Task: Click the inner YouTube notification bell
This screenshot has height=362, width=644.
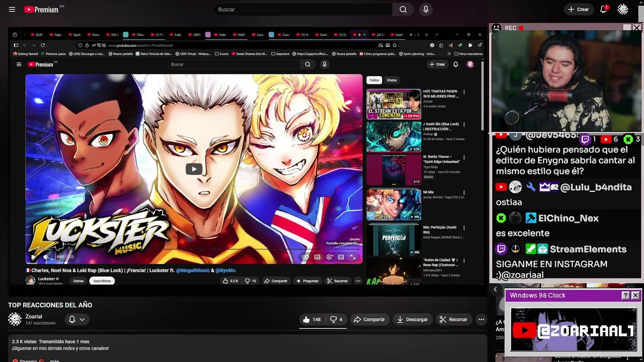Action: (455, 64)
